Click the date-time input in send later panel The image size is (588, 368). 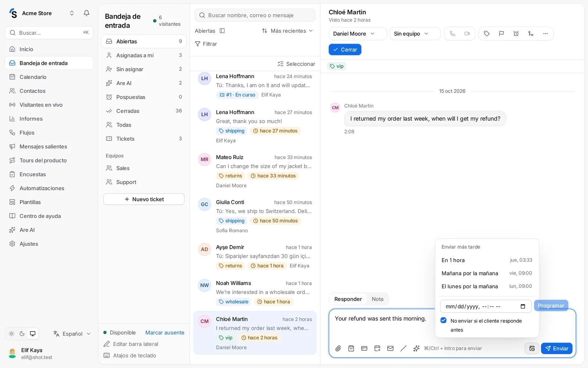click(485, 307)
